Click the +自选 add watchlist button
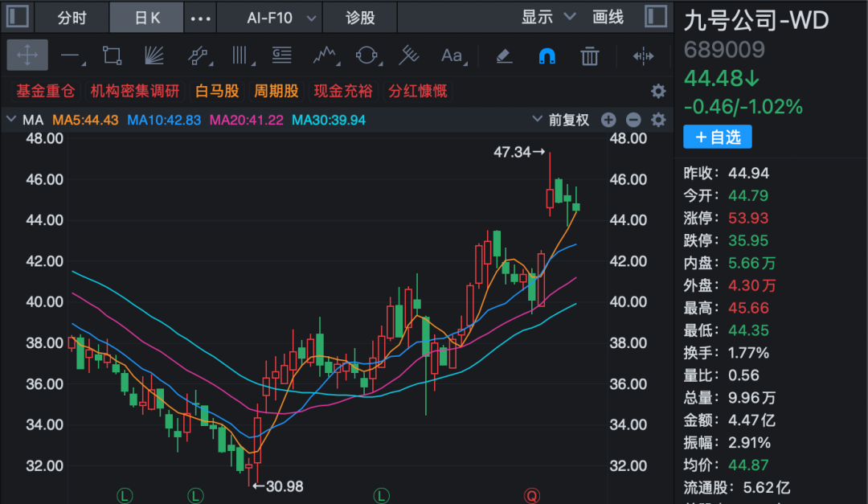 click(x=718, y=137)
